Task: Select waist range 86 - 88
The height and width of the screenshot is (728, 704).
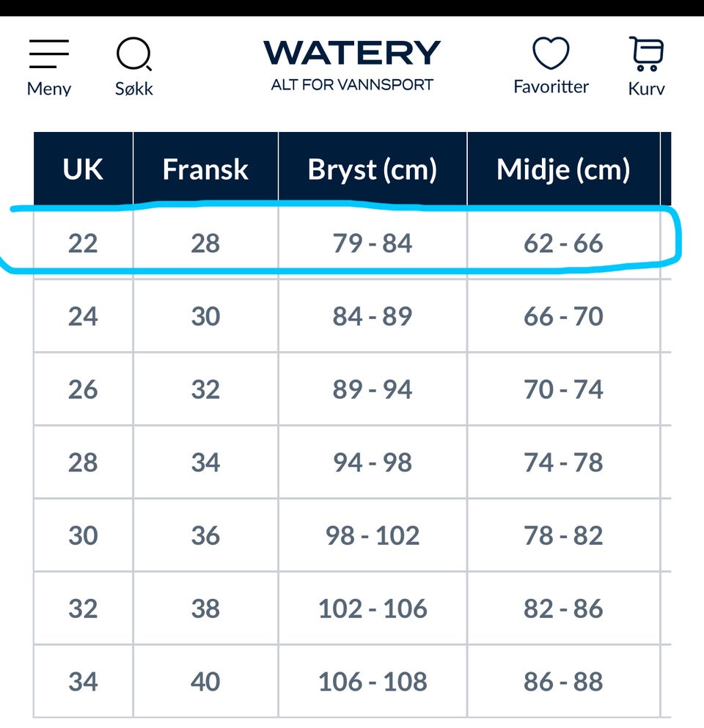Action: click(x=563, y=682)
